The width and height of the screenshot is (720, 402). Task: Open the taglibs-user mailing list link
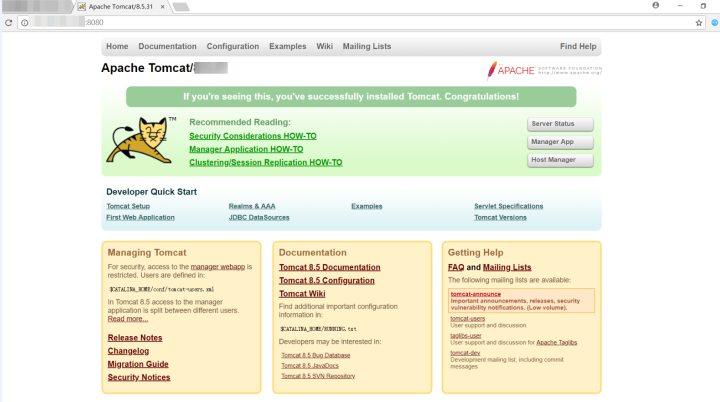tap(466, 336)
